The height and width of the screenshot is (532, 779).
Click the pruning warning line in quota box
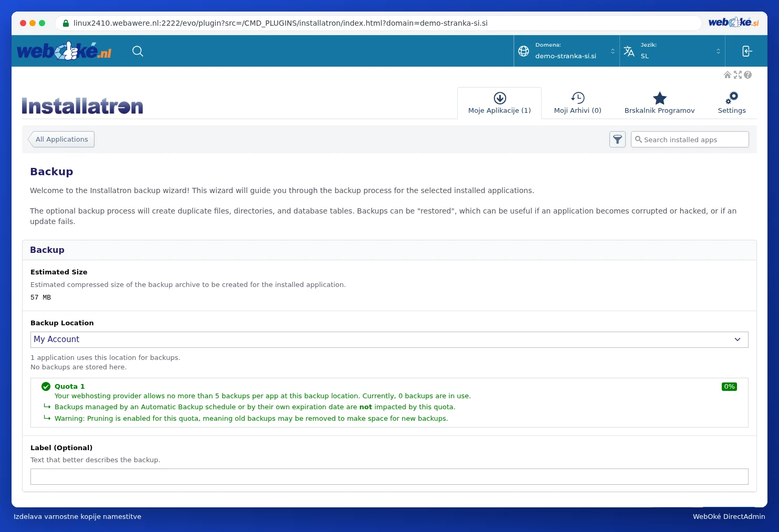click(251, 419)
